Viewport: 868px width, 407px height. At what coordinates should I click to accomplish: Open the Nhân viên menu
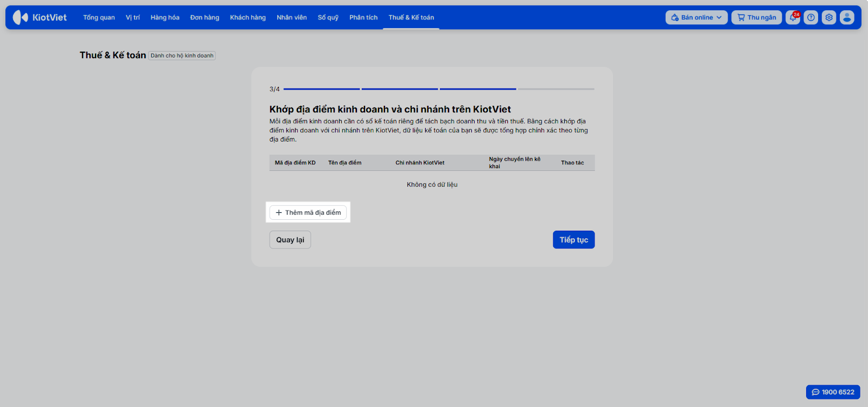[x=292, y=17]
